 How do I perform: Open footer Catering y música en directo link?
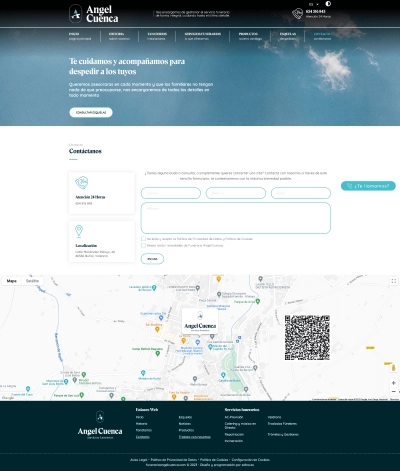(240, 425)
